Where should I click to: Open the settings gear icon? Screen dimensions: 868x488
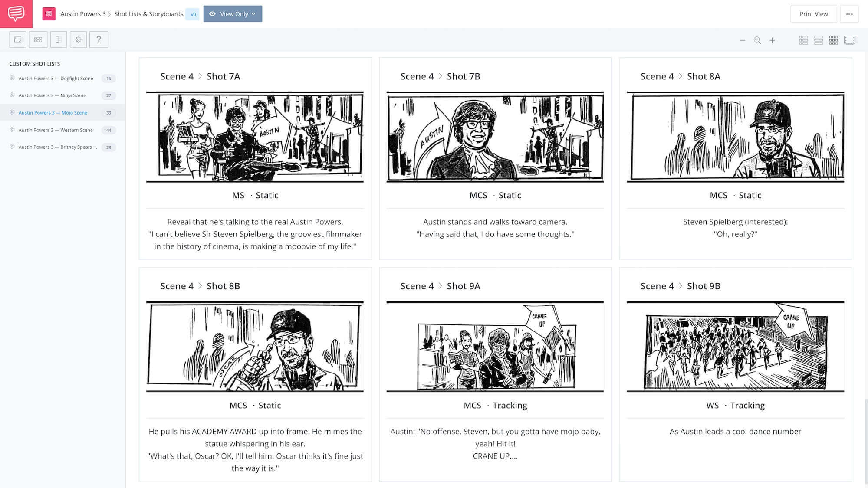78,39
